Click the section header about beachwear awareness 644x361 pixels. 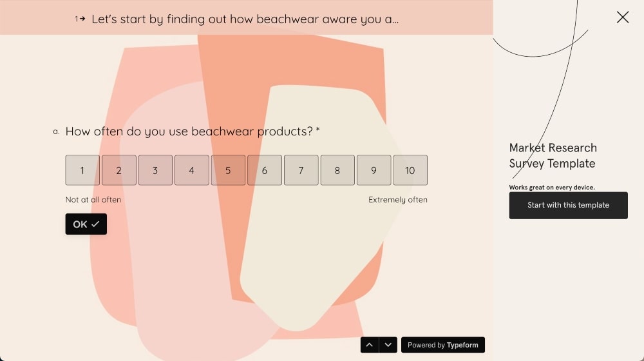point(245,19)
